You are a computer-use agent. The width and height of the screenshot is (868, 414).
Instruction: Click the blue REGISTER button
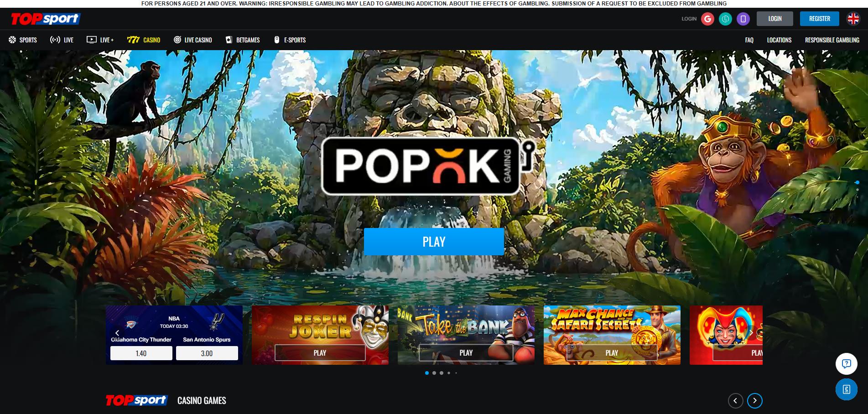(819, 19)
